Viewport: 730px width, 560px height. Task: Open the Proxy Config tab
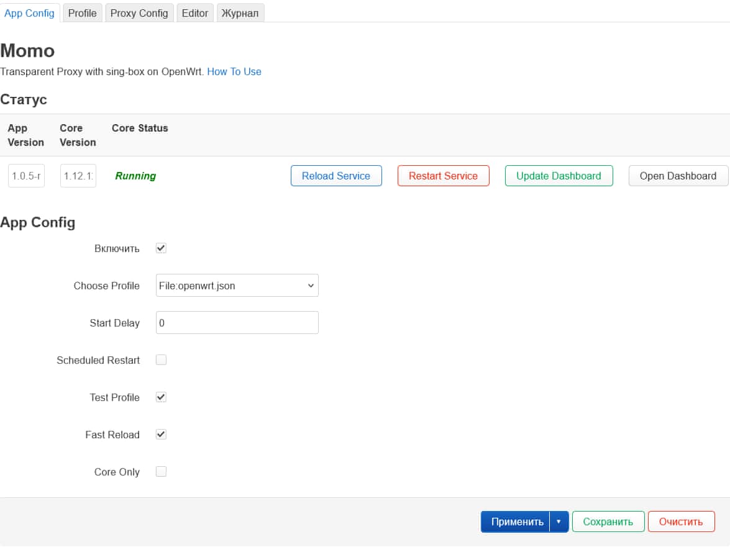(x=139, y=13)
